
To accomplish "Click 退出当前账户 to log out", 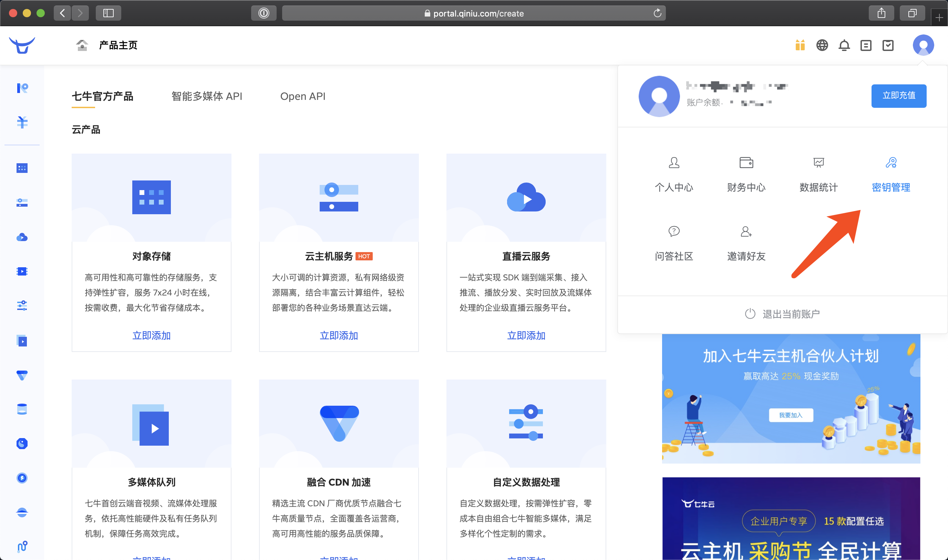I will coord(782,314).
